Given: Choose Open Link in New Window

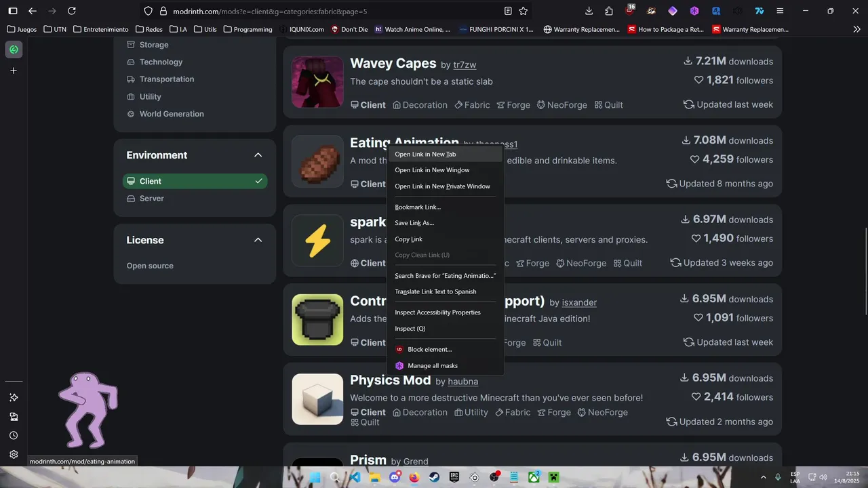Looking at the screenshot, I should (x=445, y=170).
